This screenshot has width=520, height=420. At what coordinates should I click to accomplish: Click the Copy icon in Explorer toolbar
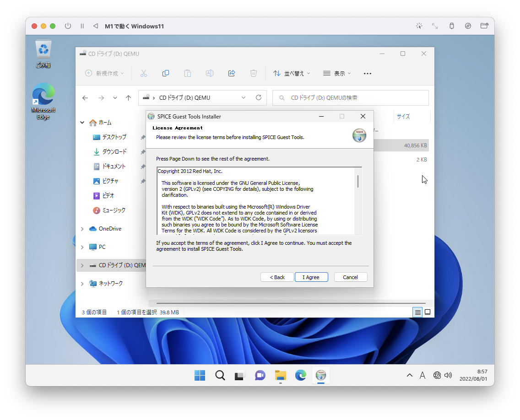click(166, 73)
